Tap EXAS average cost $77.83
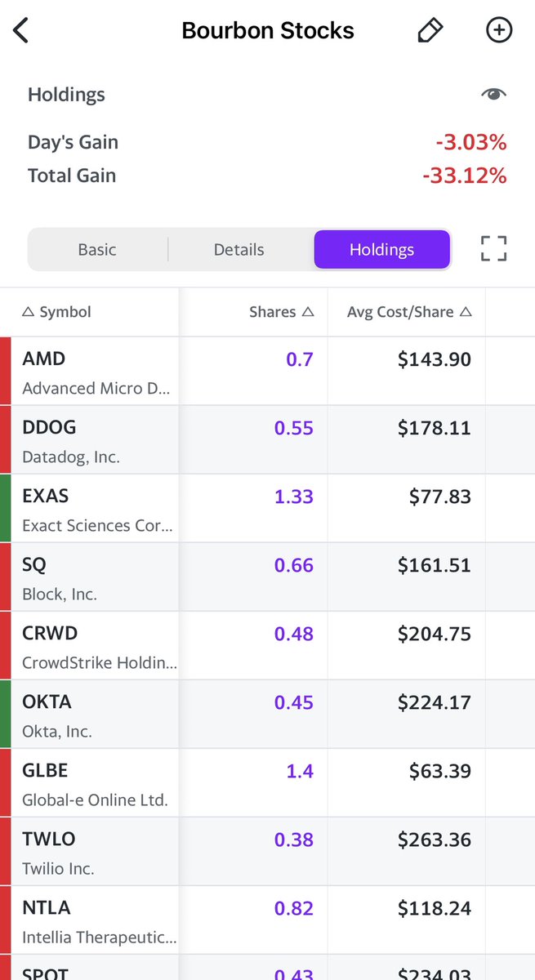Viewport: 535px width, 980px height. tap(440, 497)
